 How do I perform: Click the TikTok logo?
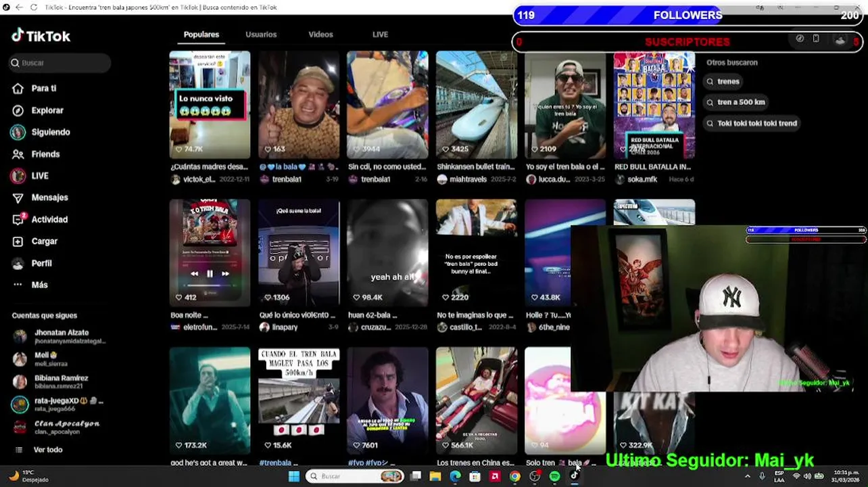coord(41,36)
